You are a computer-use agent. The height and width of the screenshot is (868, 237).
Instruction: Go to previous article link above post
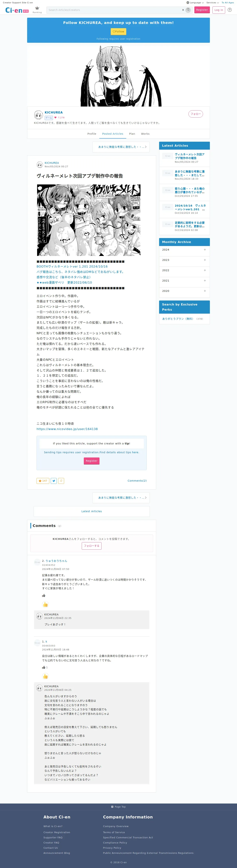(x=121, y=147)
